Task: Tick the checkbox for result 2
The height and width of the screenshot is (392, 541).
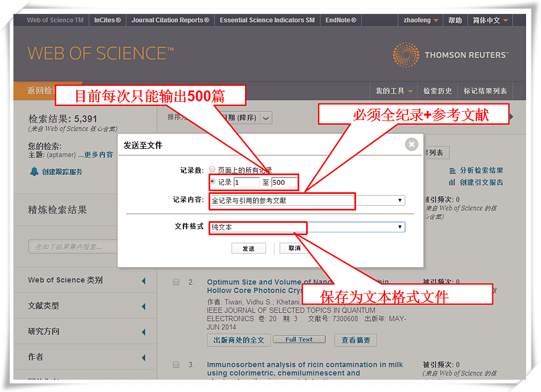Action: pos(176,282)
